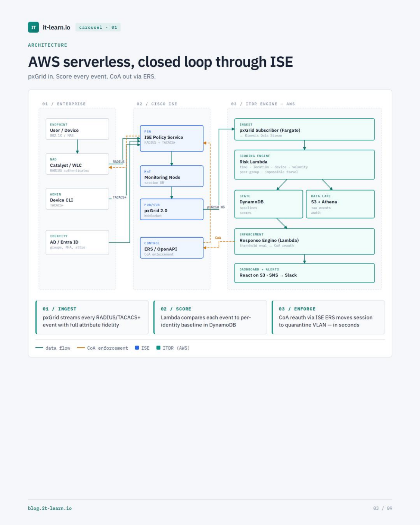Open the 01 / INGEST card
Viewport: 420px width, 525px height.
point(92,317)
